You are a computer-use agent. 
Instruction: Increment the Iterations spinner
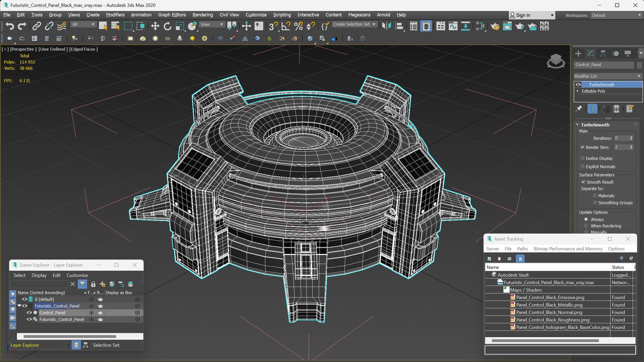click(x=631, y=137)
